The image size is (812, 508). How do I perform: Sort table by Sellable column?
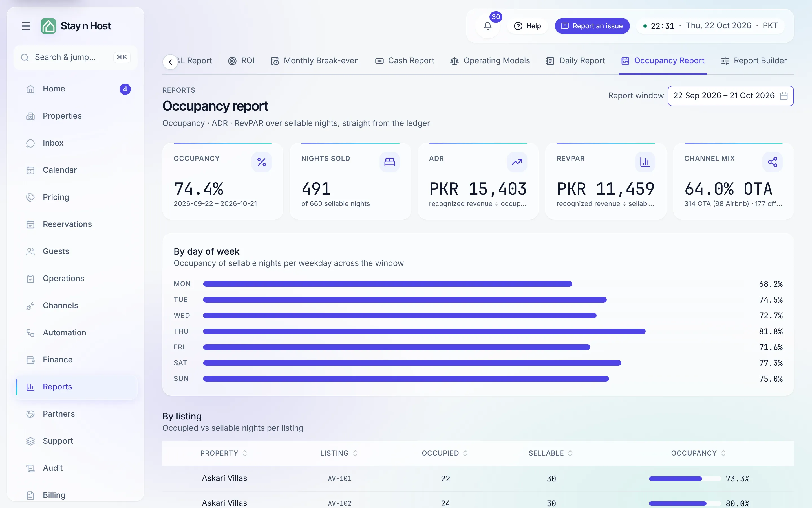click(550, 453)
